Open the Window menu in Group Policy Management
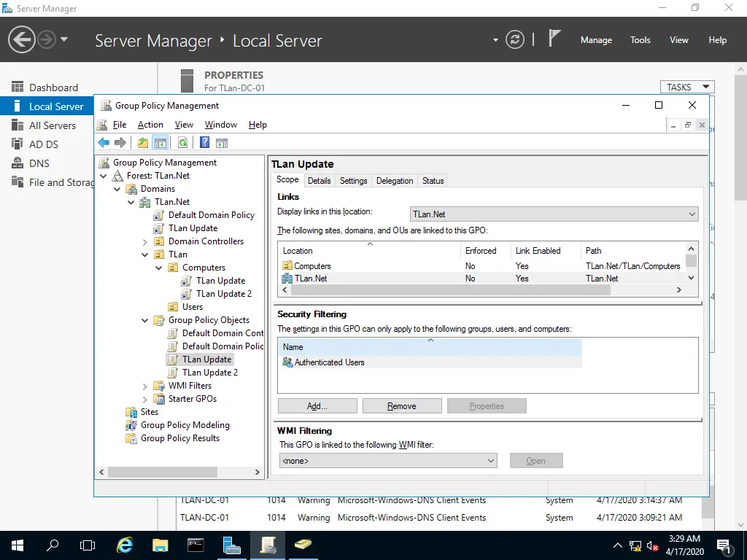This screenshot has width=747, height=560. (x=220, y=124)
